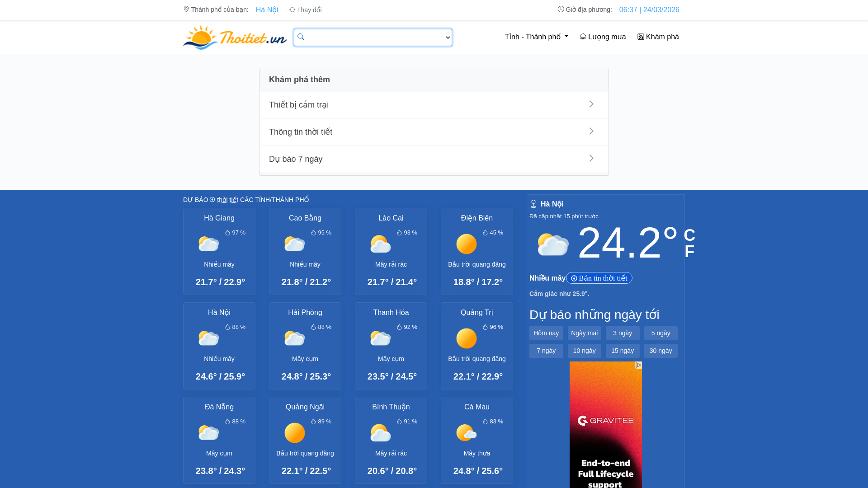Switch temperature unit to C
Viewport: 868px width, 488px height.
coord(689,235)
